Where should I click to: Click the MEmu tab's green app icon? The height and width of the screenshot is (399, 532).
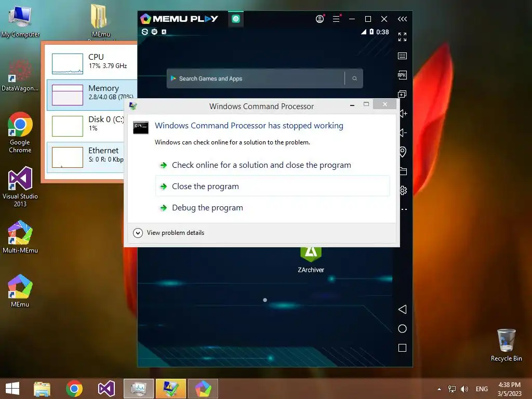coord(236,19)
